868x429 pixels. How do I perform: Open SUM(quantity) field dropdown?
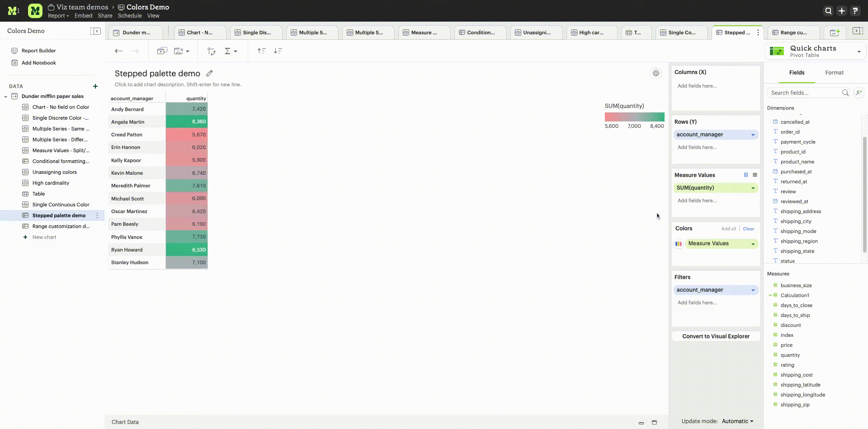753,188
